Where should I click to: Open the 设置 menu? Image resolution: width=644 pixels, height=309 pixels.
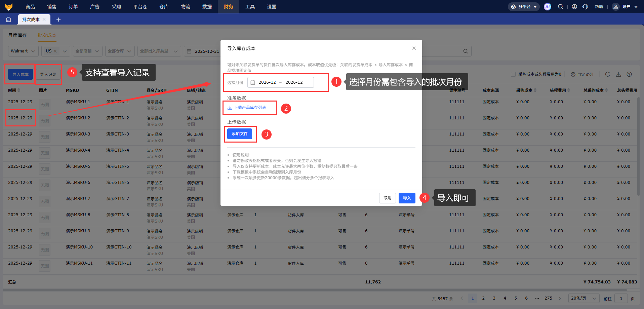(272, 7)
